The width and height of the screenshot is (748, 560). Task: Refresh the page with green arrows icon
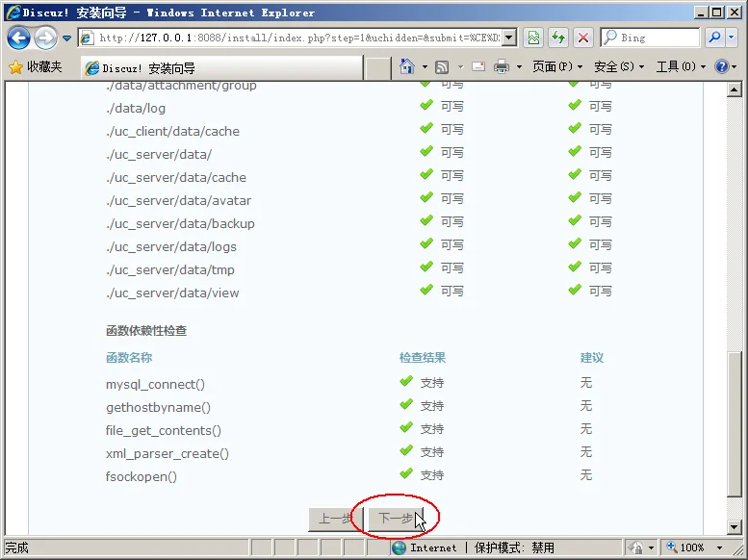click(x=558, y=38)
